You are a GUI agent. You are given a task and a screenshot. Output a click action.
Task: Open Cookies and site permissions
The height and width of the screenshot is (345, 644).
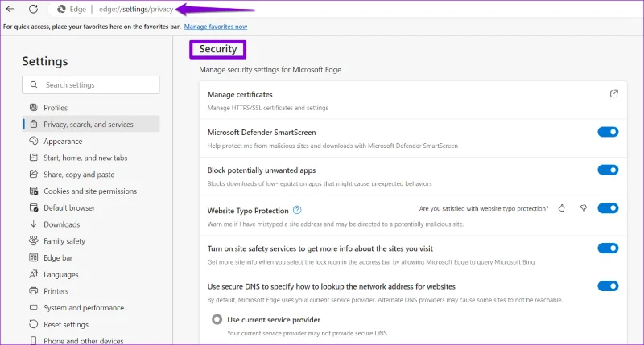[91, 191]
